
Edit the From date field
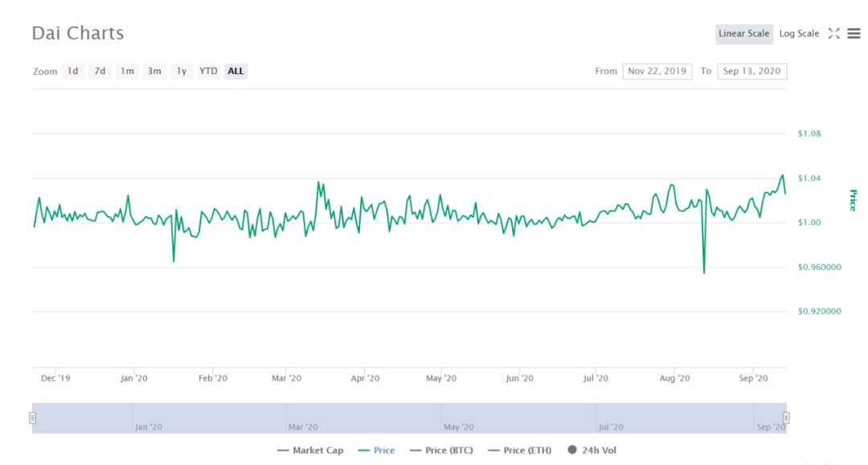(657, 71)
